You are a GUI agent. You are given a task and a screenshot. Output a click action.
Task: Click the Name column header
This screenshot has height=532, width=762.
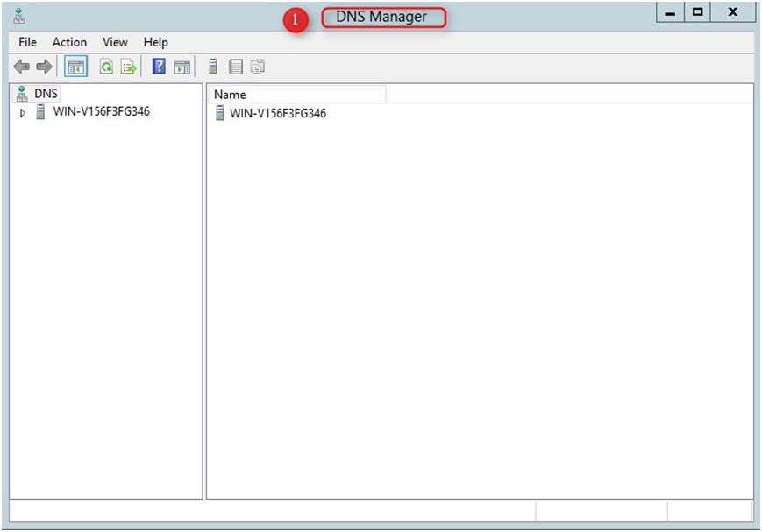(x=297, y=95)
